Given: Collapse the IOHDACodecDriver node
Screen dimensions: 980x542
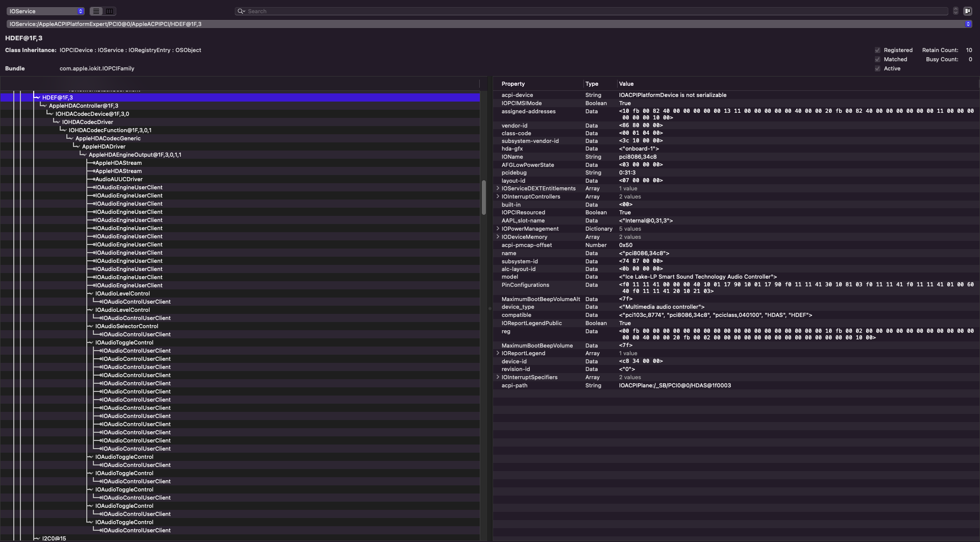Looking at the screenshot, I should tap(57, 122).
